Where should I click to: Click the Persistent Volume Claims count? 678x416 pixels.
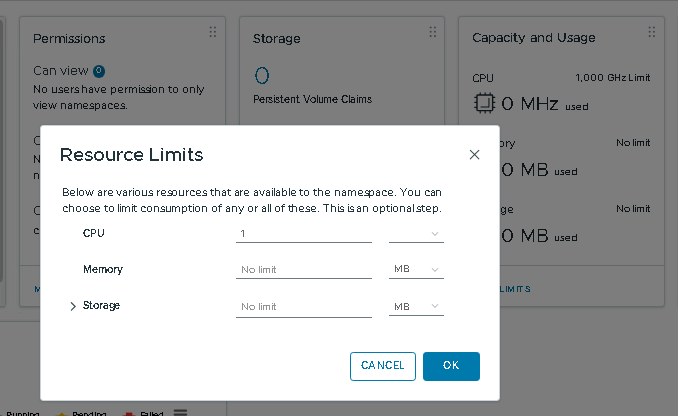(x=262, y=76)
